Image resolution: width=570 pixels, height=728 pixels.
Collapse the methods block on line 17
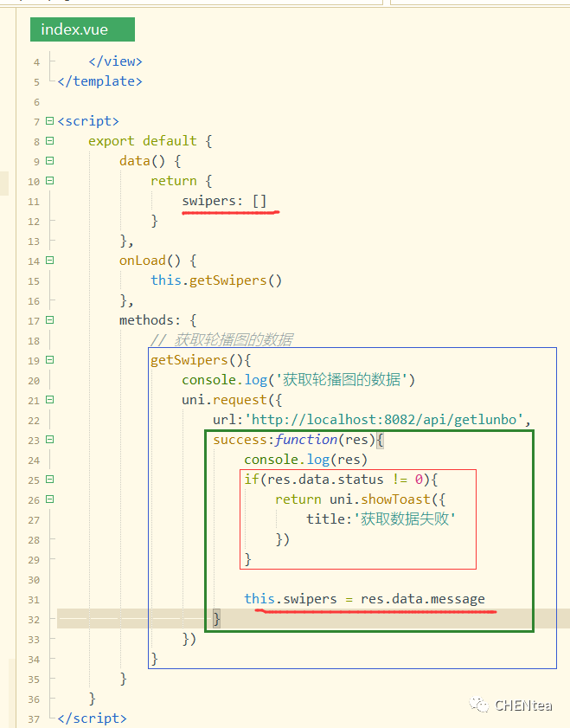click(x=49, y=320)
